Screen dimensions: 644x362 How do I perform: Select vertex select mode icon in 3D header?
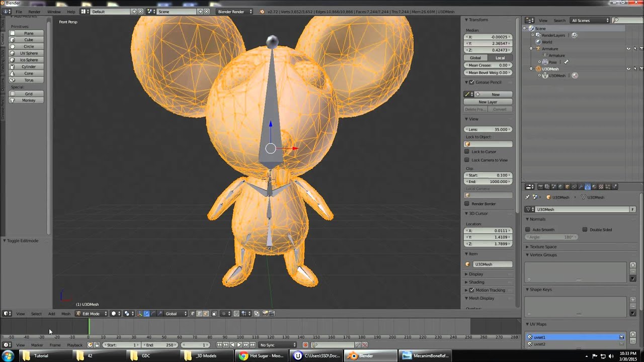pos(192,314)
